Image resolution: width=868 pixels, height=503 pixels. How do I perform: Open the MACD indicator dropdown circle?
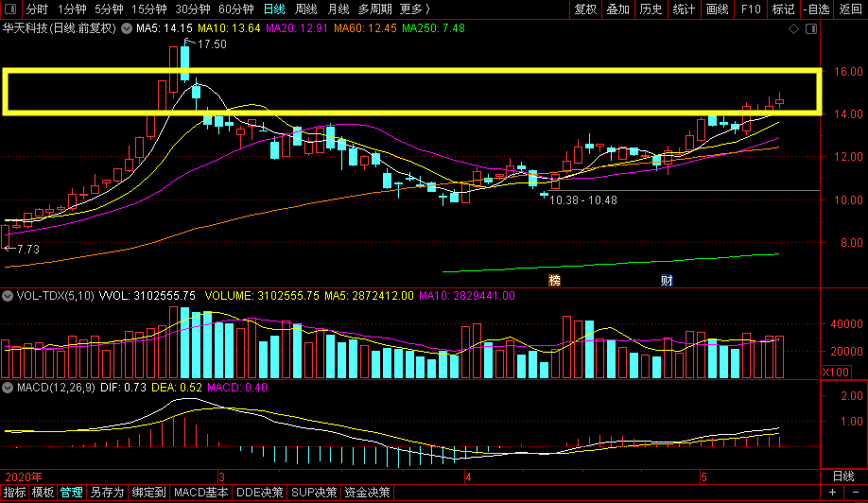point(8,388)
